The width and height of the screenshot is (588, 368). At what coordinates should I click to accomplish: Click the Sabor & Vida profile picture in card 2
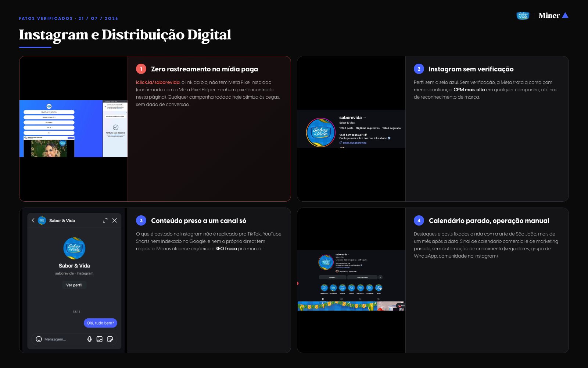point(320,132)
